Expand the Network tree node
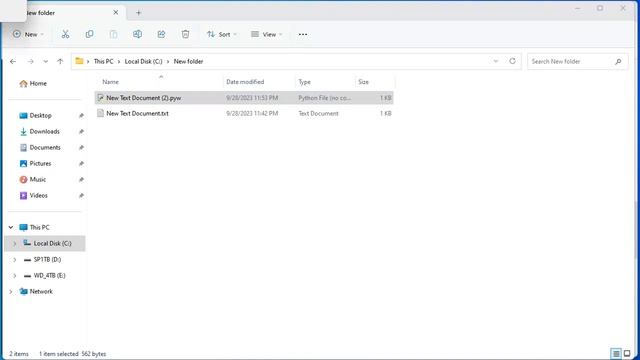The width and height of the screenshot is (640, 360). point(11,291)
